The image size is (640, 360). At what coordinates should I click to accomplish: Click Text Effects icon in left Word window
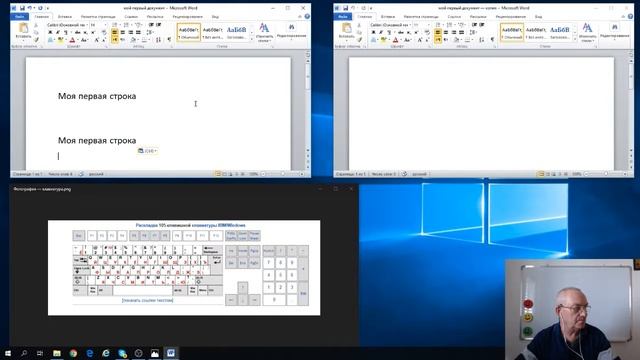[50, 40]
